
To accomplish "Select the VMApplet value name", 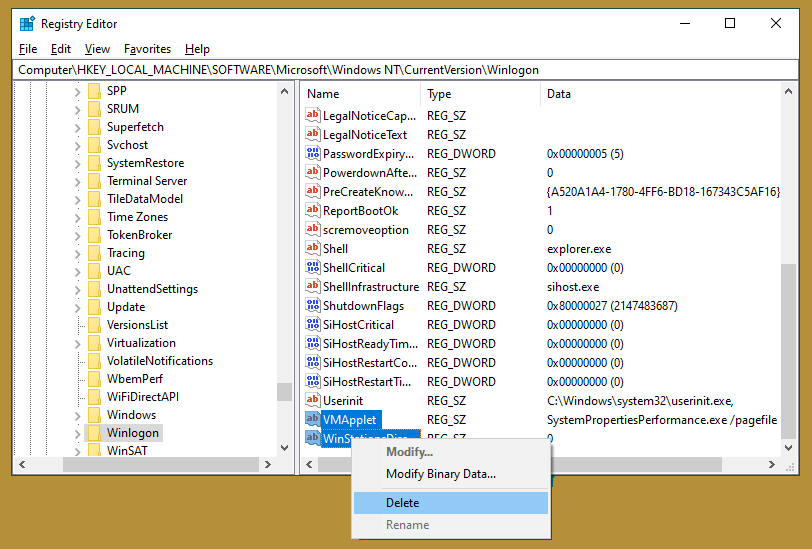I will point(351,420).
